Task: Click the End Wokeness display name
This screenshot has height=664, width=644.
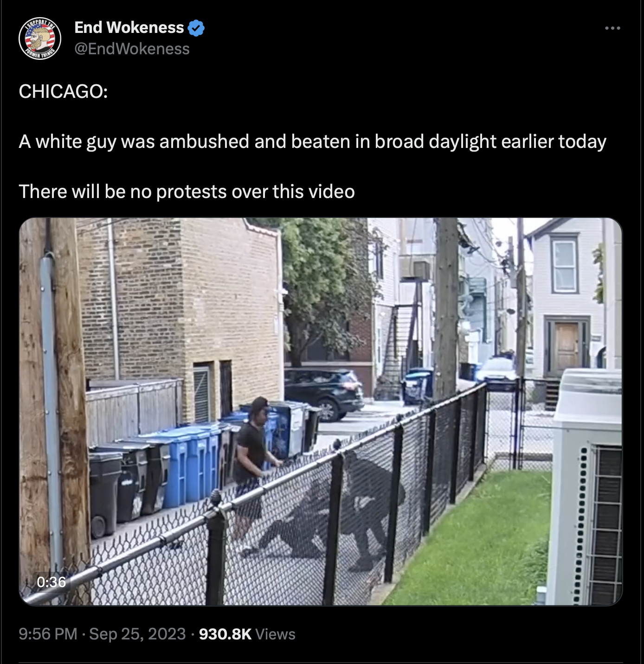Action: coord(129,27)
